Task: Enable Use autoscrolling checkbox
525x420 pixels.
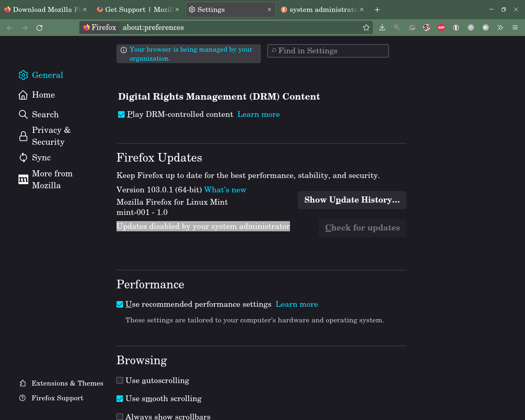Action: [120, 380]
